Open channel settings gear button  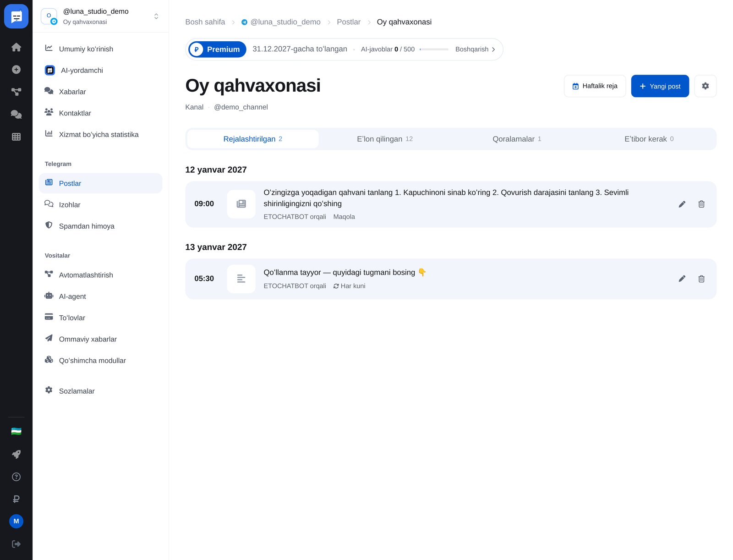[x=705, y=86]
